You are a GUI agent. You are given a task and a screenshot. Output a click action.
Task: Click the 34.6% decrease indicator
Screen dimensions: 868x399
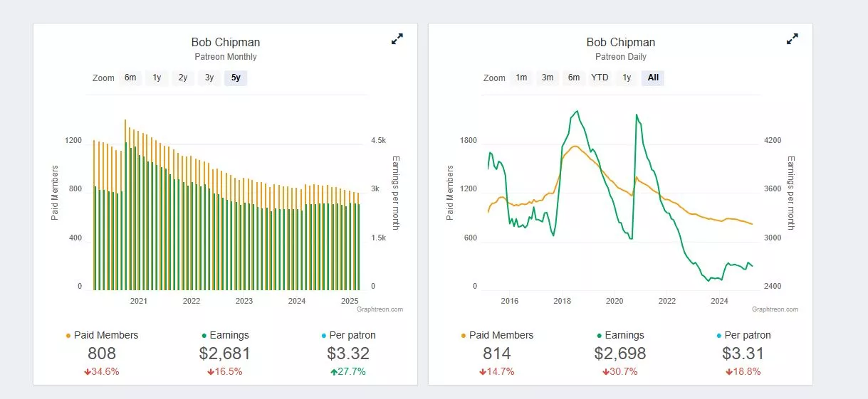102,371
